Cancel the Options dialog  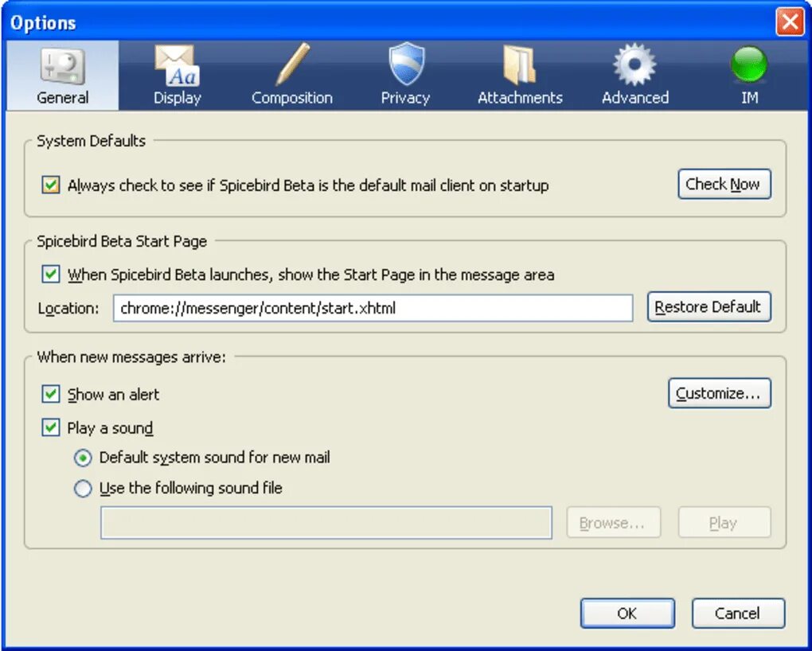tap(739, 613)
